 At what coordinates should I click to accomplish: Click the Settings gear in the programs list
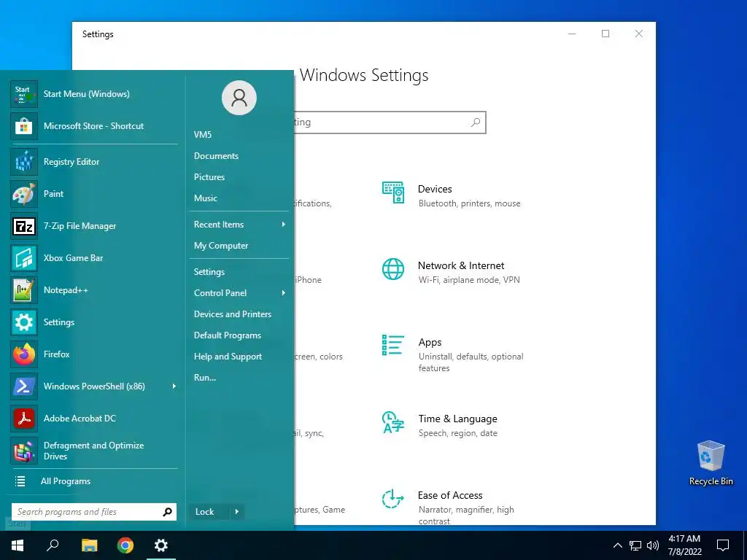[x=24, y=322]
